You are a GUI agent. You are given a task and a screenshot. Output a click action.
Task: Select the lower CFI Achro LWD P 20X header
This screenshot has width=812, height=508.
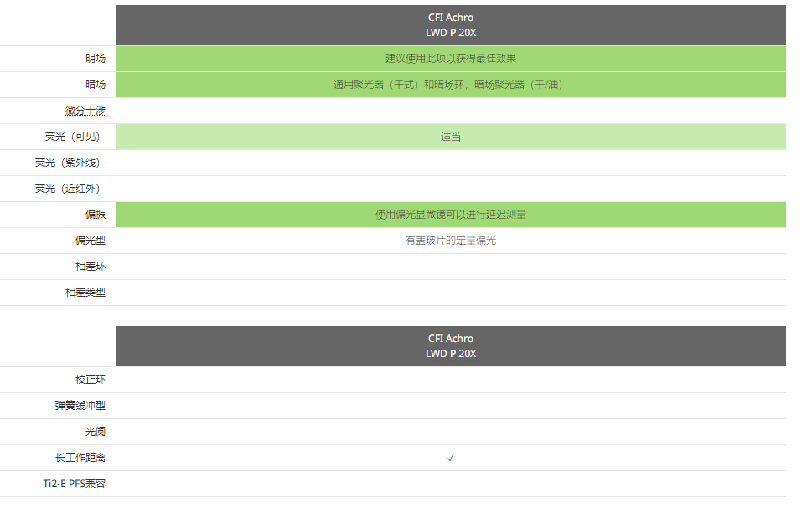[451, 346]
